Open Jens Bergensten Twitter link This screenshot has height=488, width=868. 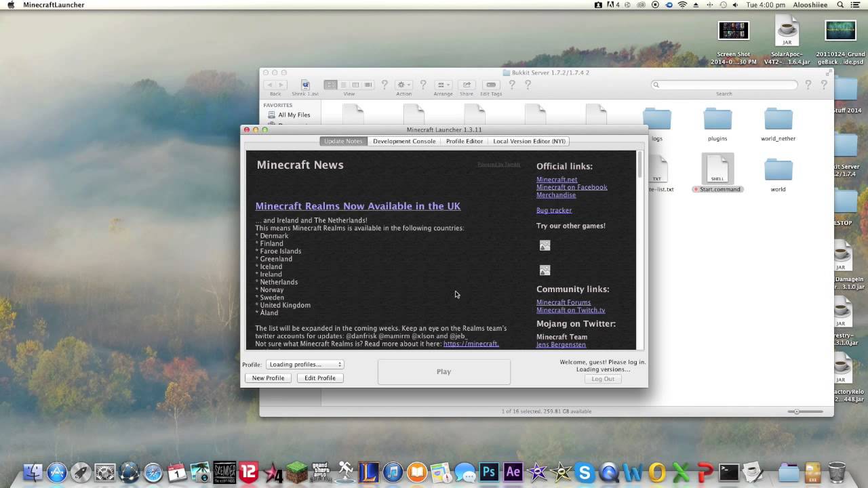[561, 345]
